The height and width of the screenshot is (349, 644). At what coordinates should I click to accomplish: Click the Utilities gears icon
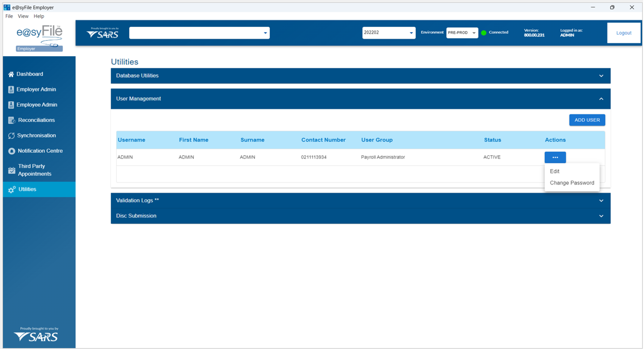point(12,190)
